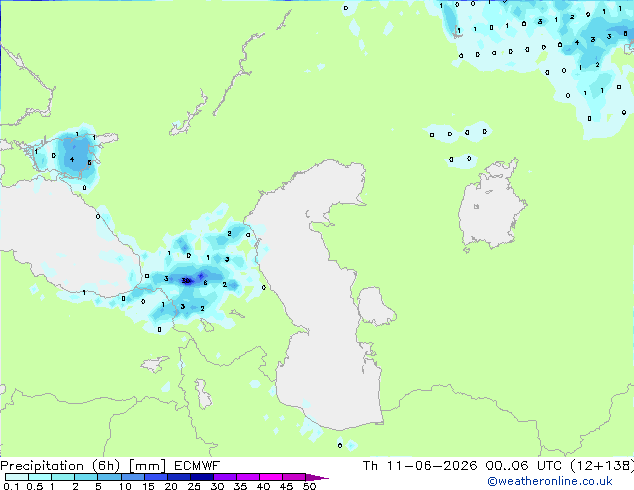Click the 0.1–0.5 mm legend color swatch

tap(17, 477)
